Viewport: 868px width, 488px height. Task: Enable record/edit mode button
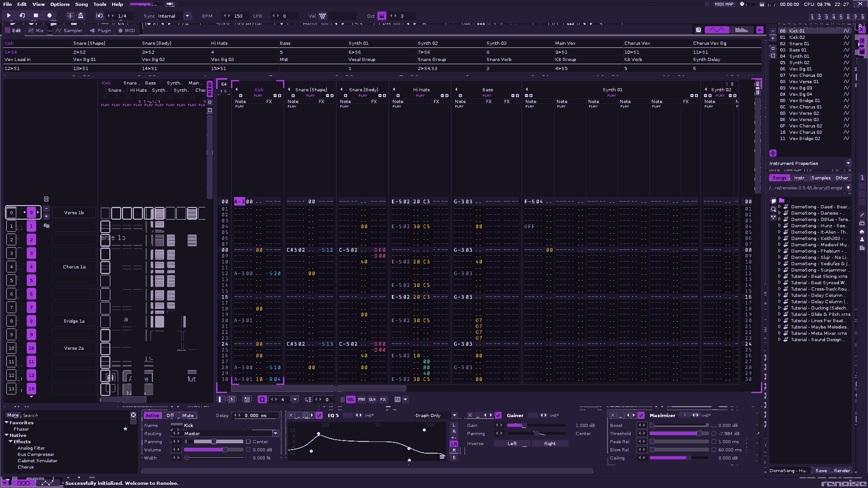[x=50, y=15]
